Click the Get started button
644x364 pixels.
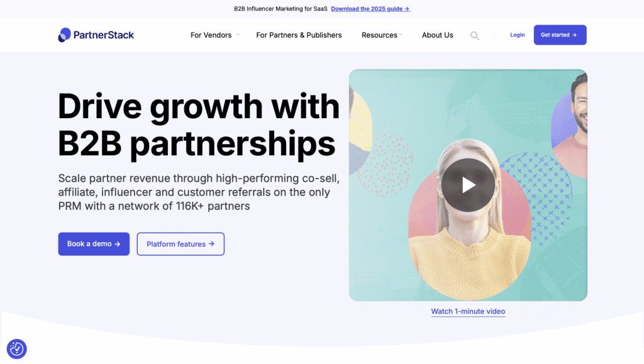pos(560,35)
